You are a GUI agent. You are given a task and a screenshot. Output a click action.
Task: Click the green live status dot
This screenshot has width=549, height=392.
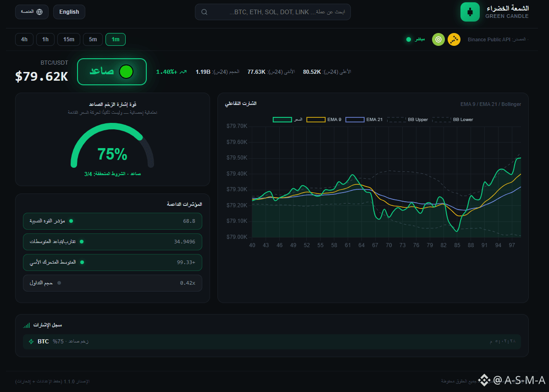click(409, 39)
